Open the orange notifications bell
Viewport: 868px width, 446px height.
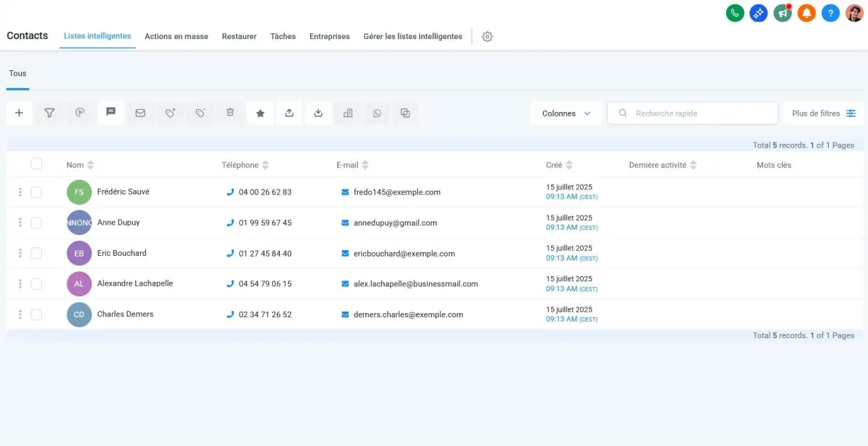click(x=807, y=13)
